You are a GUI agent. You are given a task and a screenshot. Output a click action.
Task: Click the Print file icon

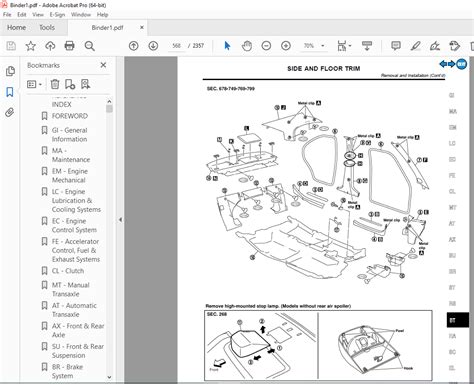(70, 46)
